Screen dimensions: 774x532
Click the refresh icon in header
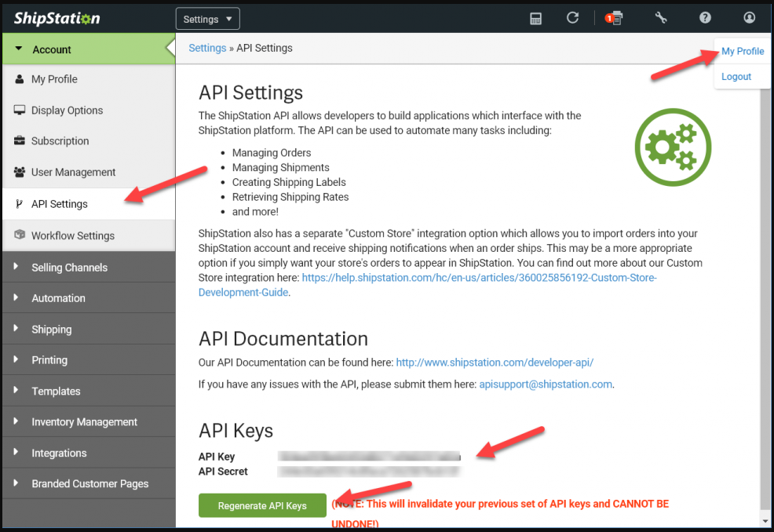tap(573, 18)
